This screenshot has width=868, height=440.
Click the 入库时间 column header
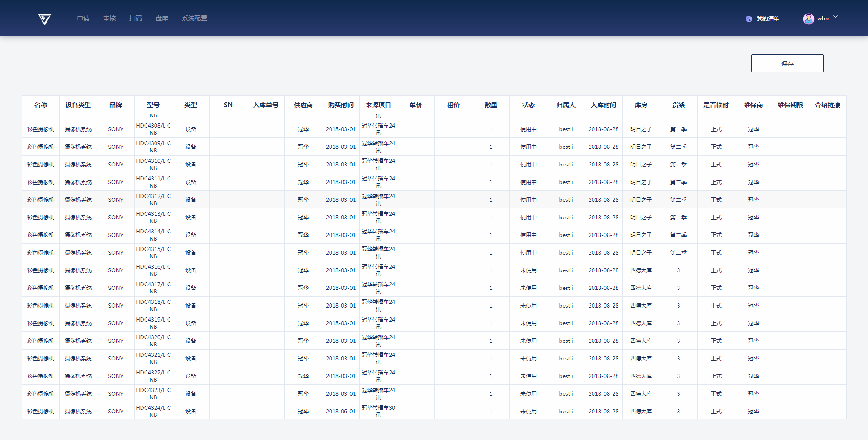click(x=604, y=105)
